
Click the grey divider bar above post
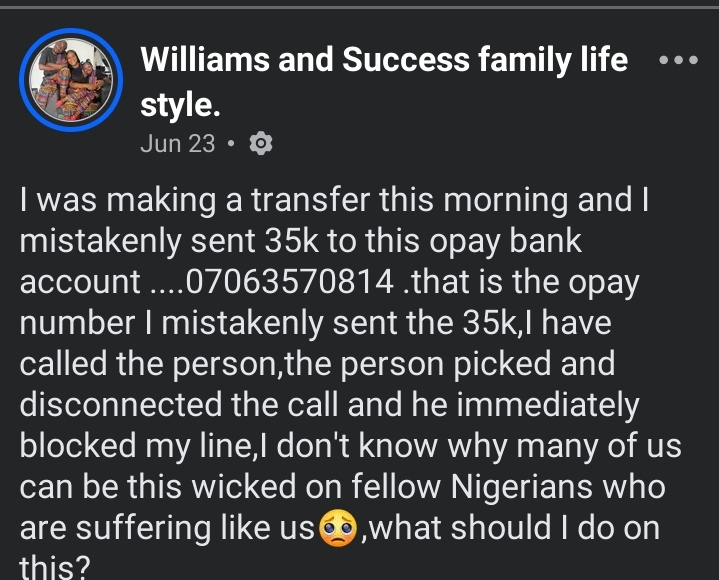360,7
